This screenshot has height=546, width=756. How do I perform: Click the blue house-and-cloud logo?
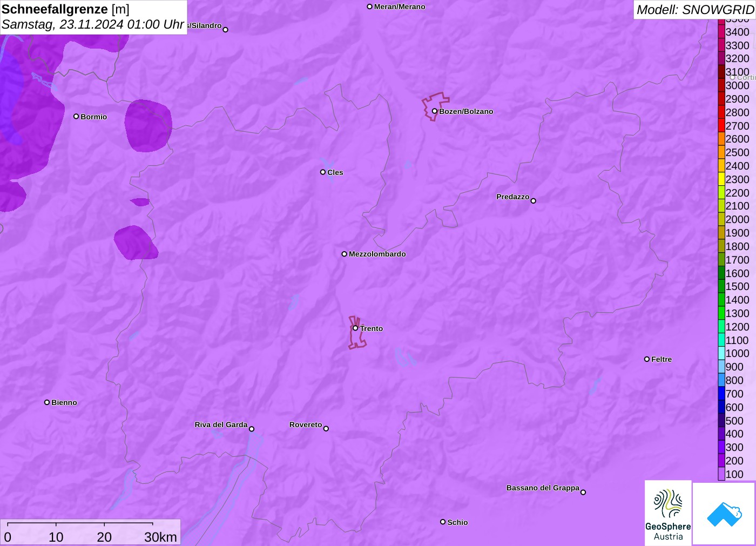point(724,514)
